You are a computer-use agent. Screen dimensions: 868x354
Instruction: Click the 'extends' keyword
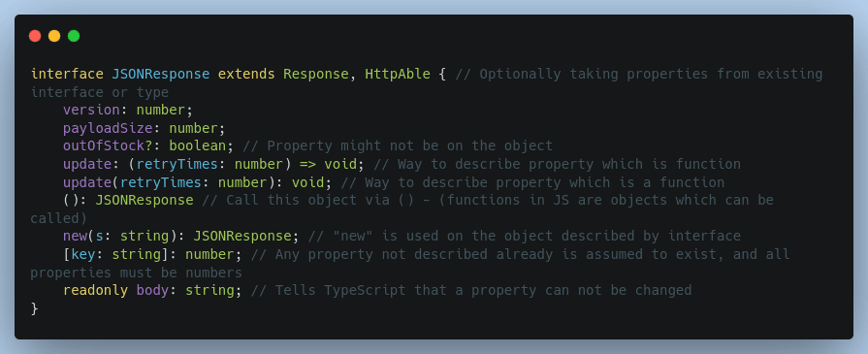coord(246,75)
